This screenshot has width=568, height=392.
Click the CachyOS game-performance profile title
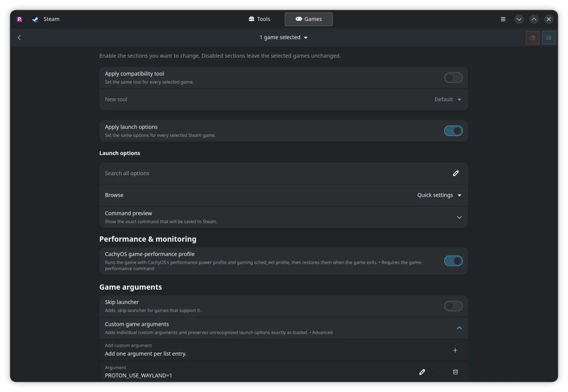(150, 254)
